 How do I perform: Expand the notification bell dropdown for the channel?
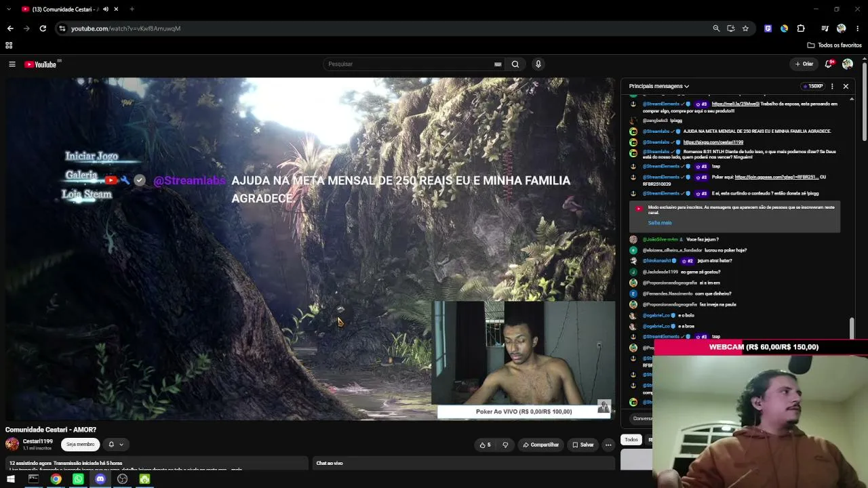116,445
